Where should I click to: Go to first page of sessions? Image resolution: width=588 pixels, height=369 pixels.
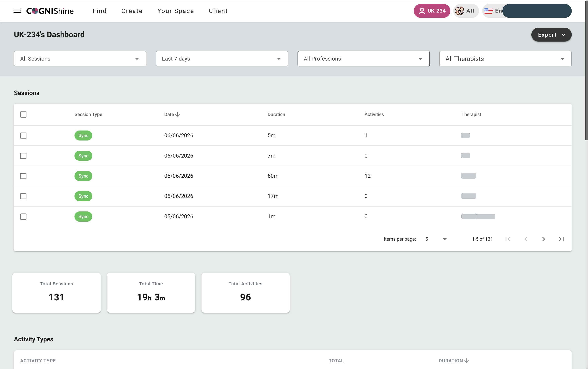pyautogui.click(x=508, y=239)
